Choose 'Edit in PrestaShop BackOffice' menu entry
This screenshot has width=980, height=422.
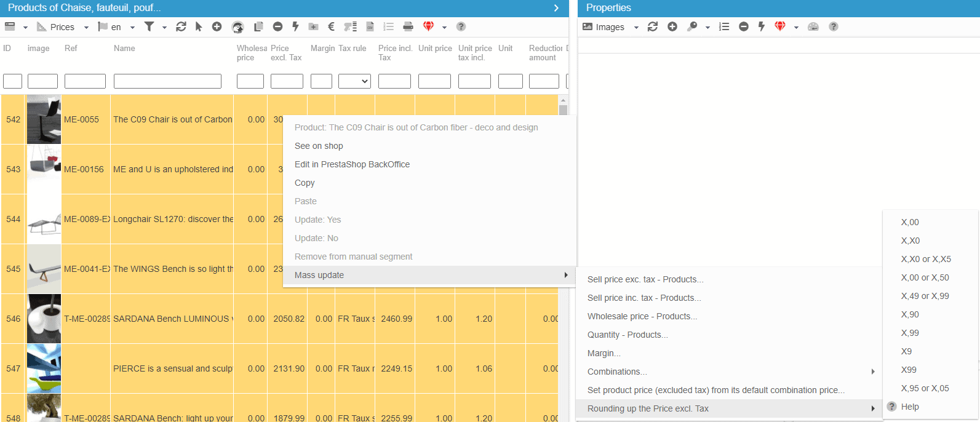click(352, 164)
